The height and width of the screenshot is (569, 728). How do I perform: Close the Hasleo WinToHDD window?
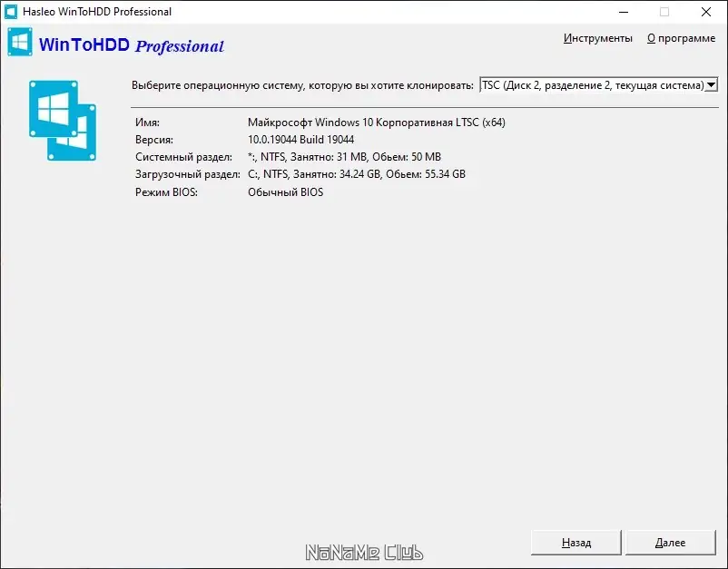coord(706,12)
